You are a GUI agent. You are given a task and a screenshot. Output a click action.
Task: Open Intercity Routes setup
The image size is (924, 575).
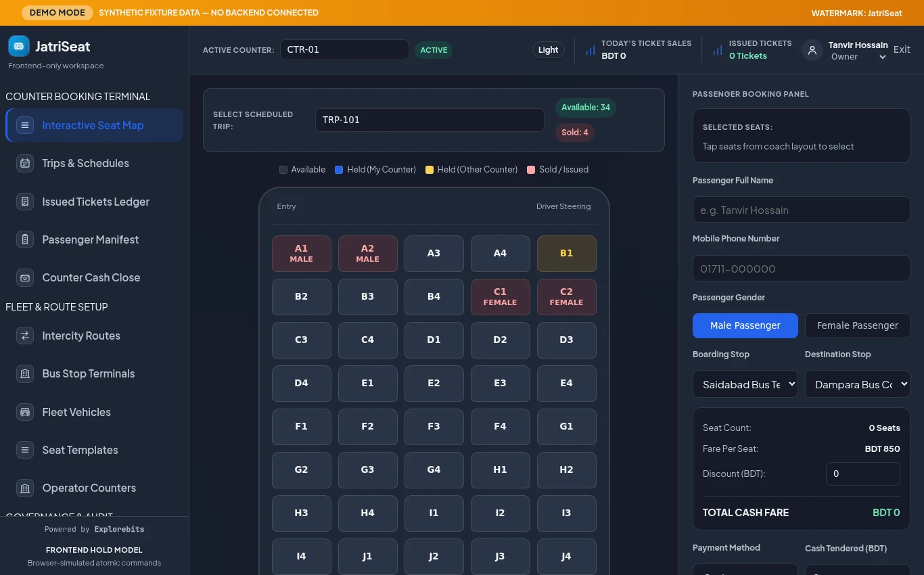[x=94, y=336]
